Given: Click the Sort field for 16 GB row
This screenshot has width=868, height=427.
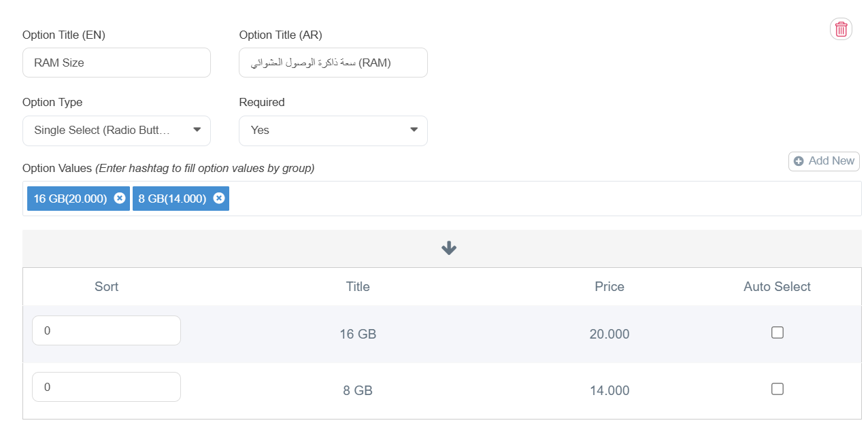Looking at the screenshot, I should [106, 330].
